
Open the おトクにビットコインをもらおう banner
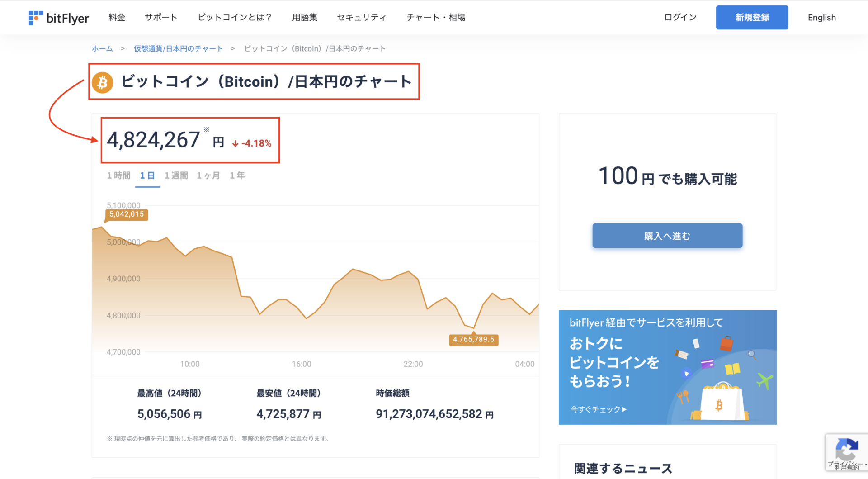(x=668, y=367)
